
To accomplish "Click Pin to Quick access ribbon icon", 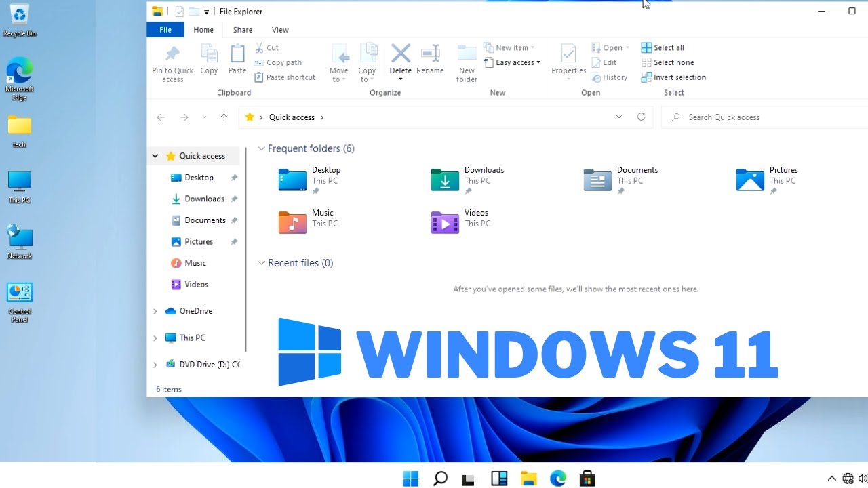I will (172, 63).
